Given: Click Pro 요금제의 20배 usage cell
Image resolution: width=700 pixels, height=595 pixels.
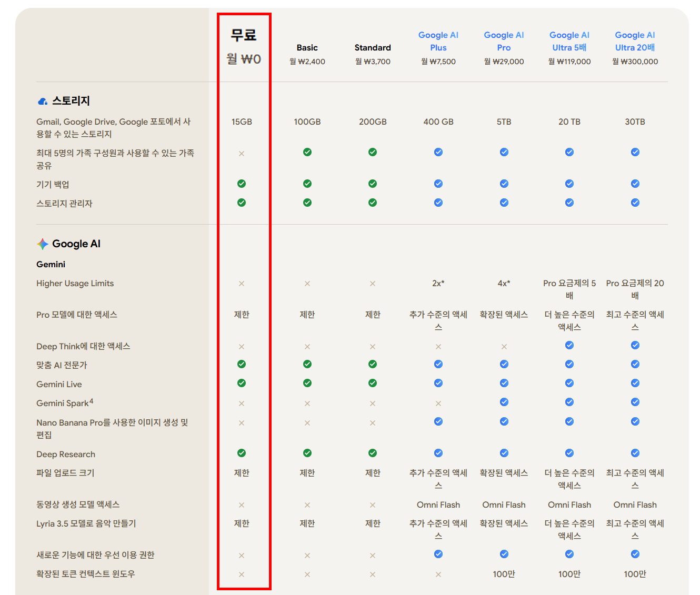Looking at the screenshot, I should pyautogui.click(x=635, y=289).
